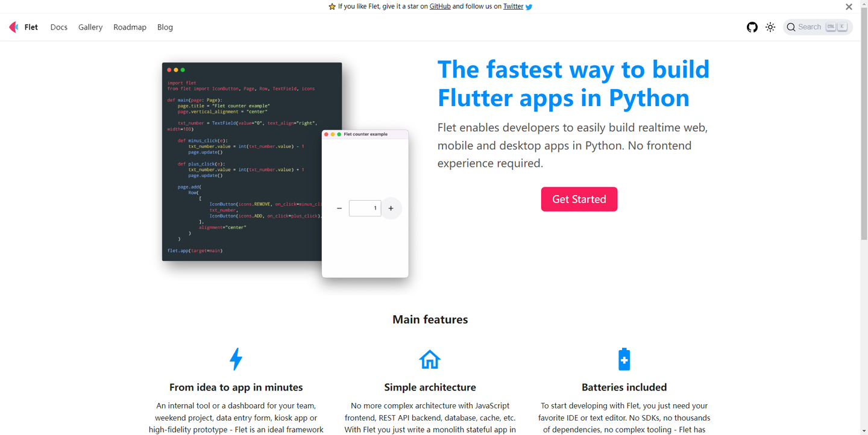Click the Flet logo icon
Screen dimensions: 868x435
click(13, 27)
